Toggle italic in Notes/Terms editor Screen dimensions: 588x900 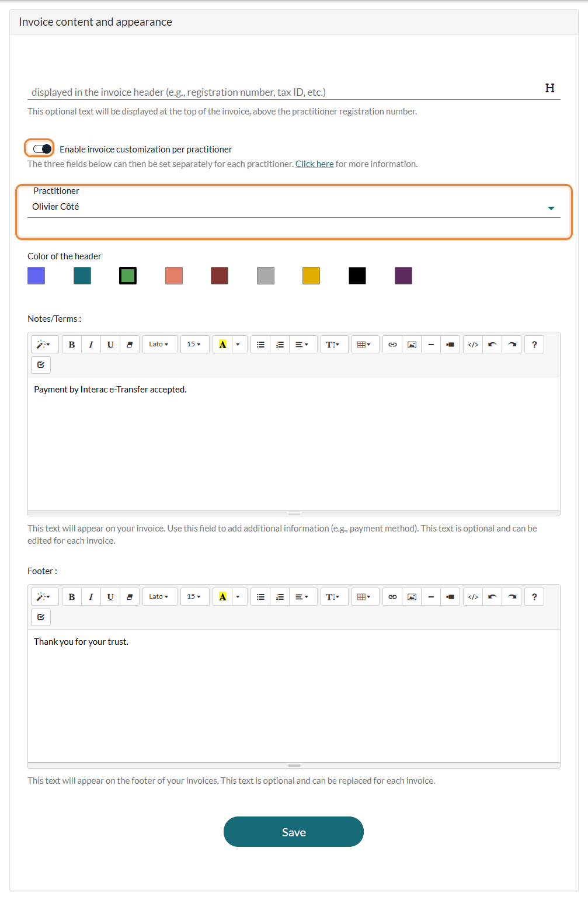point(91,345)
